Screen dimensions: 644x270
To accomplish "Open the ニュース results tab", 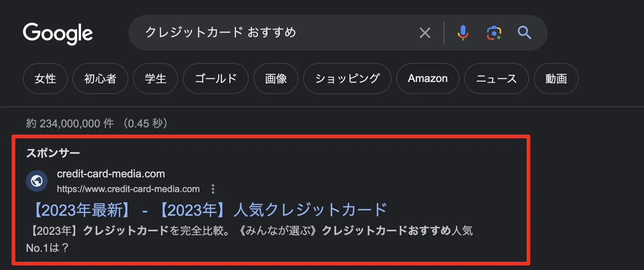I will 496,78.
